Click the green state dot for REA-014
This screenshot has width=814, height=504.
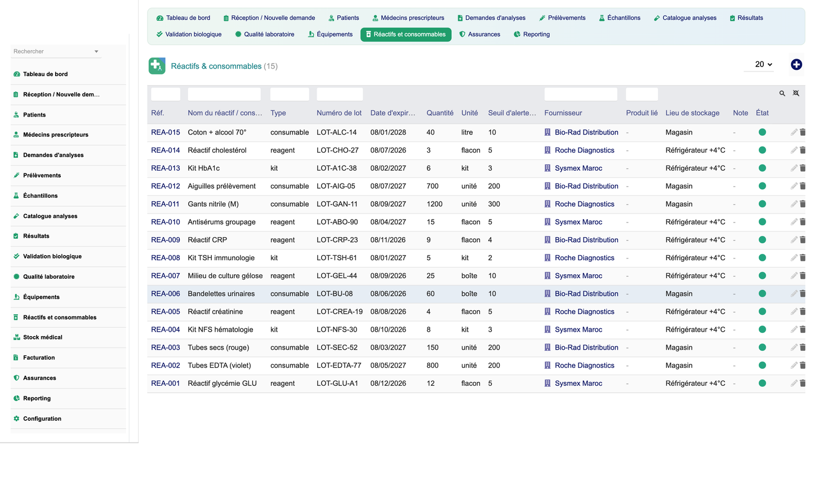762,150
